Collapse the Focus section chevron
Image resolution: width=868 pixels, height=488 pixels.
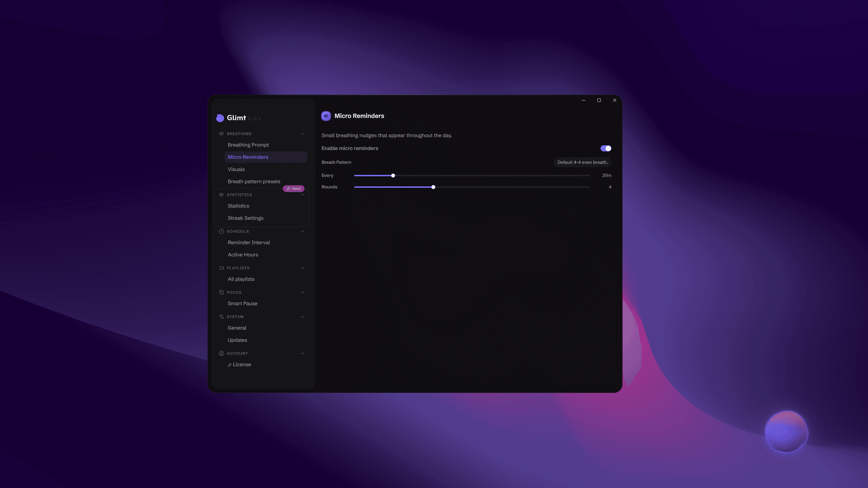point(302,292)
